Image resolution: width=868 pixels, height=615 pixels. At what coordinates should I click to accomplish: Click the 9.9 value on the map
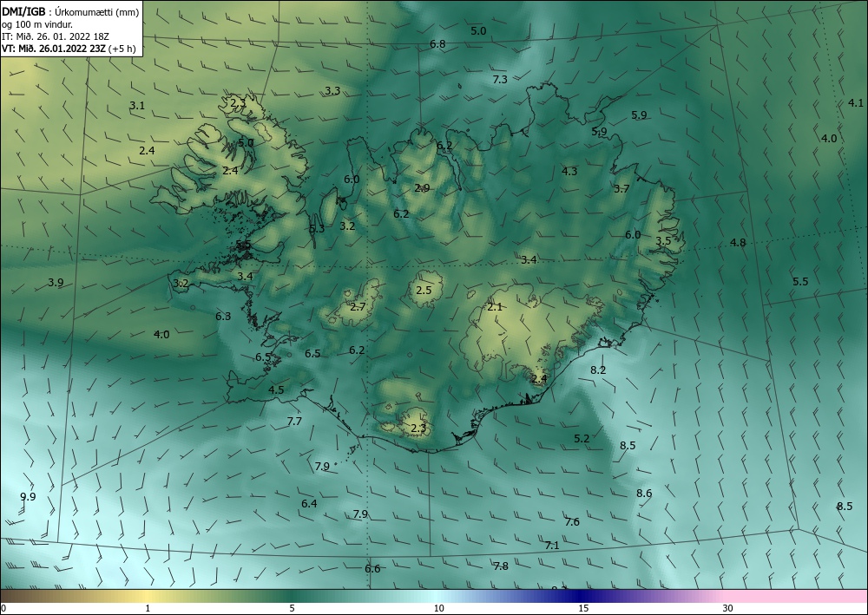(28, 496)
